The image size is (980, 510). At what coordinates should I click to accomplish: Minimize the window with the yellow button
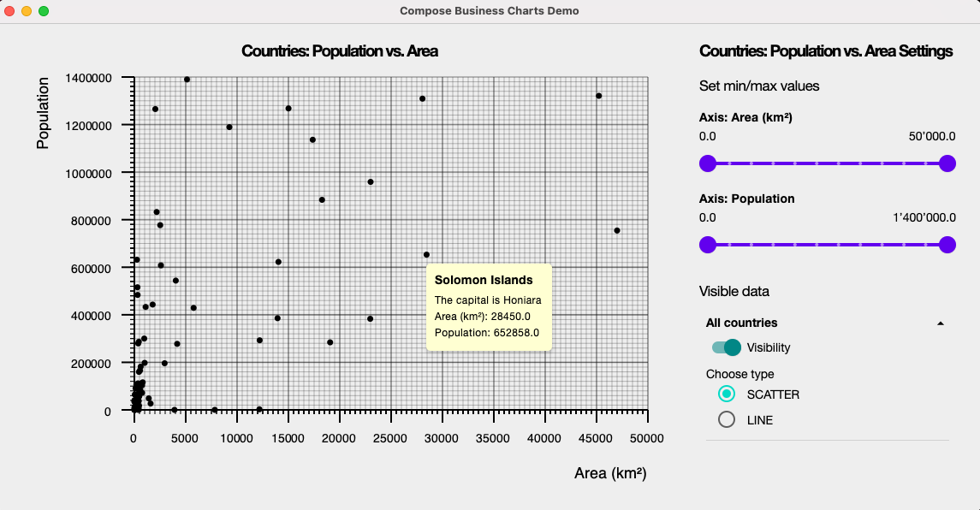click(27, 10)
